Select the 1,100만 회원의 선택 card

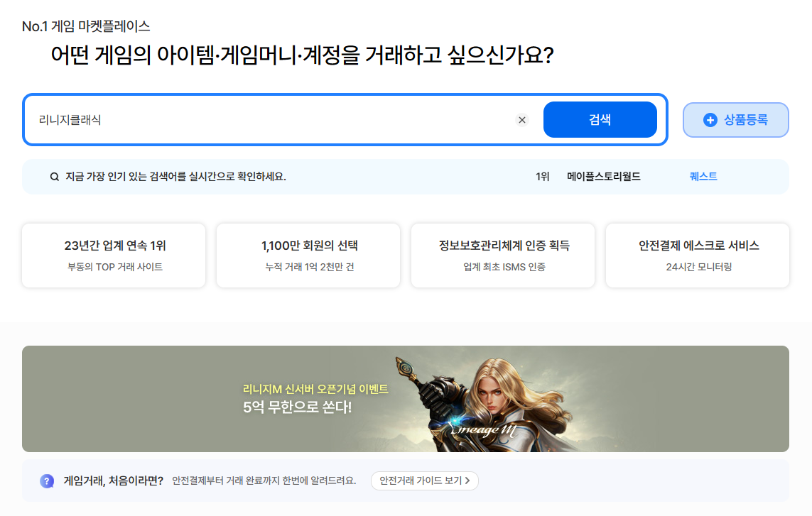[x=308, y=255]
